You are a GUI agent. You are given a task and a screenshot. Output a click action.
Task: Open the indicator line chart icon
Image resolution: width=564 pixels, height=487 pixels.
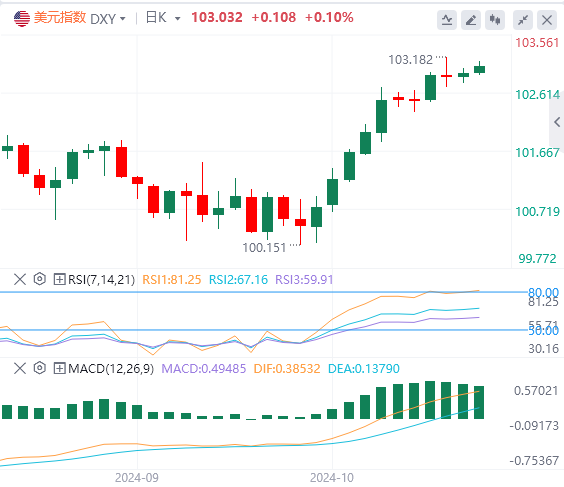447,20
